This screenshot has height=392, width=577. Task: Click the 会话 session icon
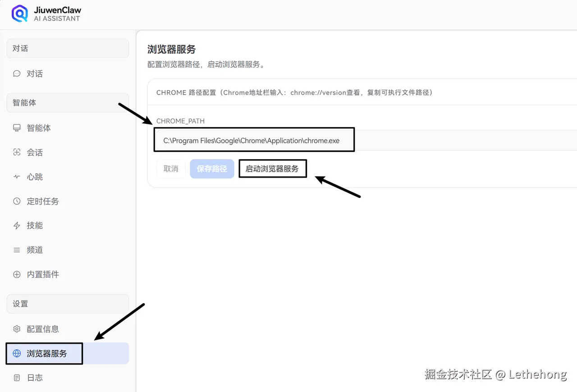[x=17, y=152]
